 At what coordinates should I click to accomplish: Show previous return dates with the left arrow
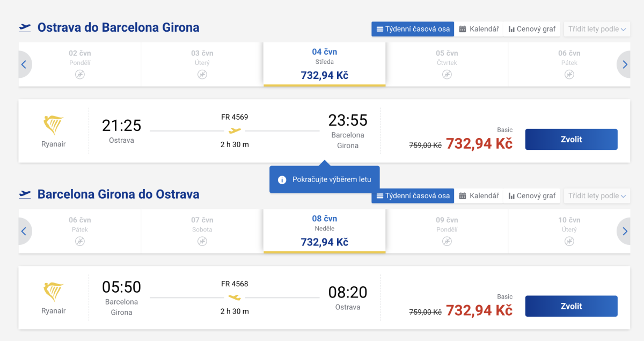click(24, 231)
